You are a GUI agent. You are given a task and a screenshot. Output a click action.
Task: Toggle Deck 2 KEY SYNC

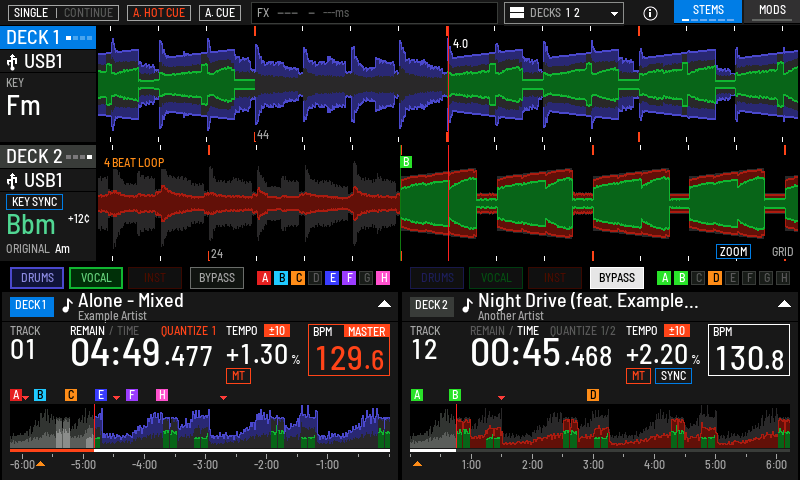click(x=34, y=202)
